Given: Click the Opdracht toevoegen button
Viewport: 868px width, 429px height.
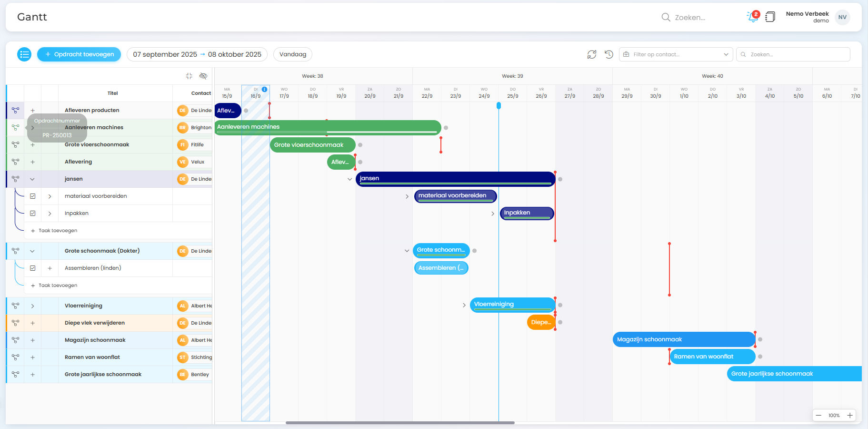Looking at the screenshot, I should coord(79,54).
